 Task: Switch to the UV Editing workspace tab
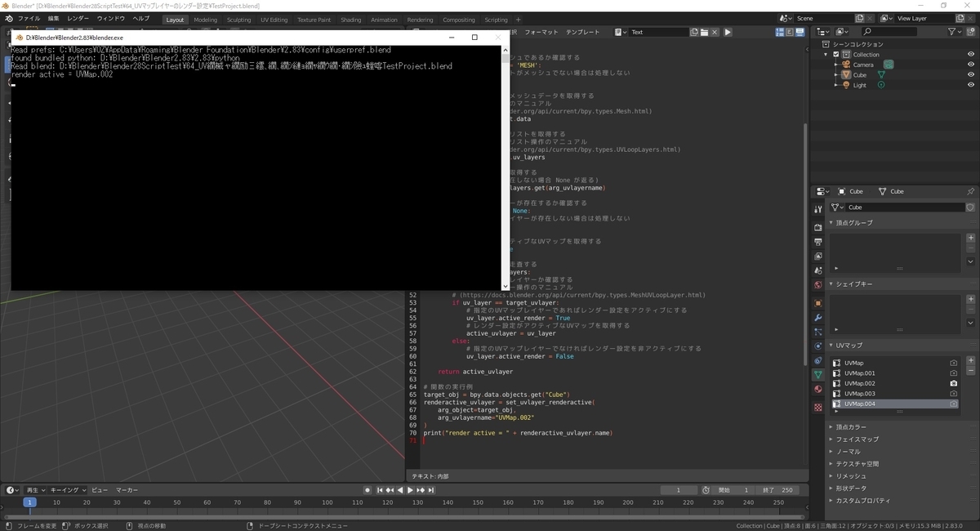(x=274, y=20)
